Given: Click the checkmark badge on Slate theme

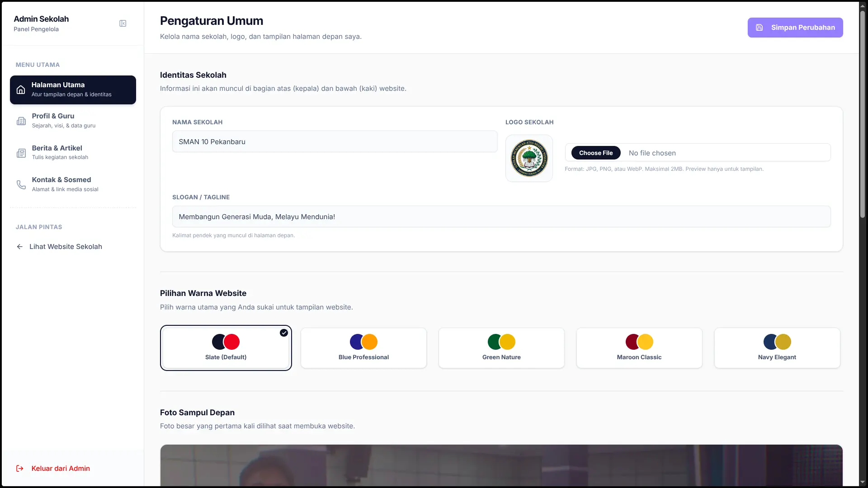Looking at the screenshot, I should click(x=284, y=333).
